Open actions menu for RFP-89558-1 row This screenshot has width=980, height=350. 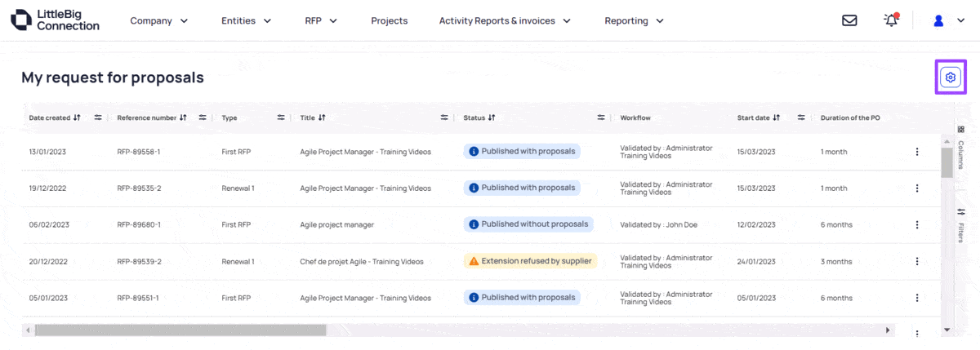[917, 152]
